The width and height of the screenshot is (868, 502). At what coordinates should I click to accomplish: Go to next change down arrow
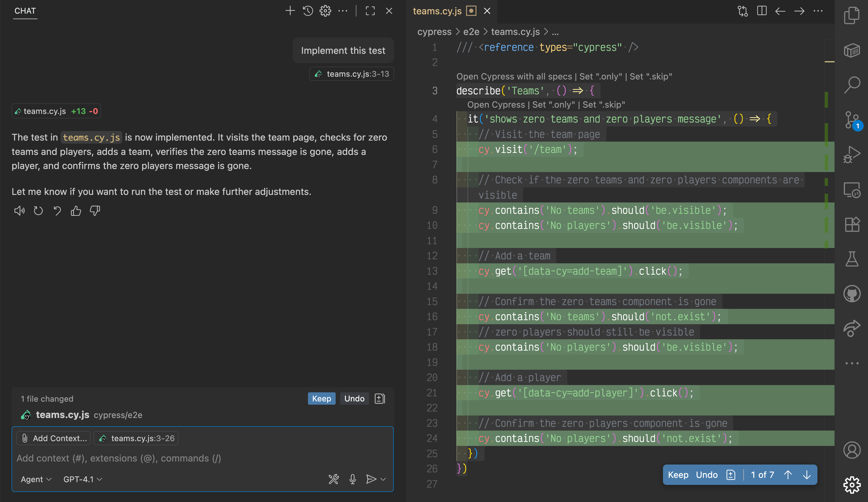[x=807, y=475]
